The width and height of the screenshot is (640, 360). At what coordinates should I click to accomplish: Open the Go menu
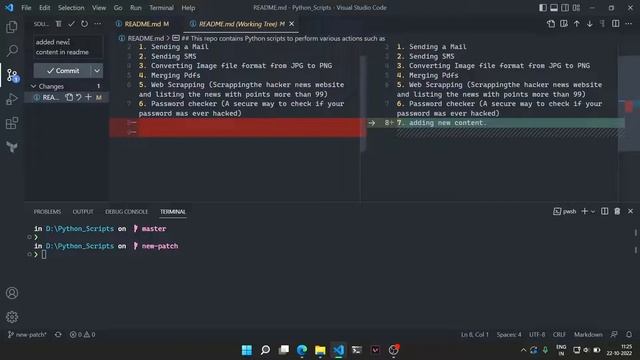(118, 8)
